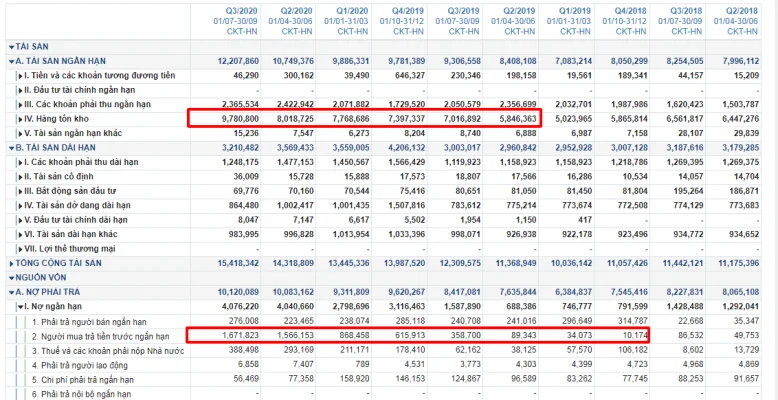This screenshot has height=400, width=778.
Task: Expand I. Các khoản phải thu dài hạn
Action: (20, 162)
